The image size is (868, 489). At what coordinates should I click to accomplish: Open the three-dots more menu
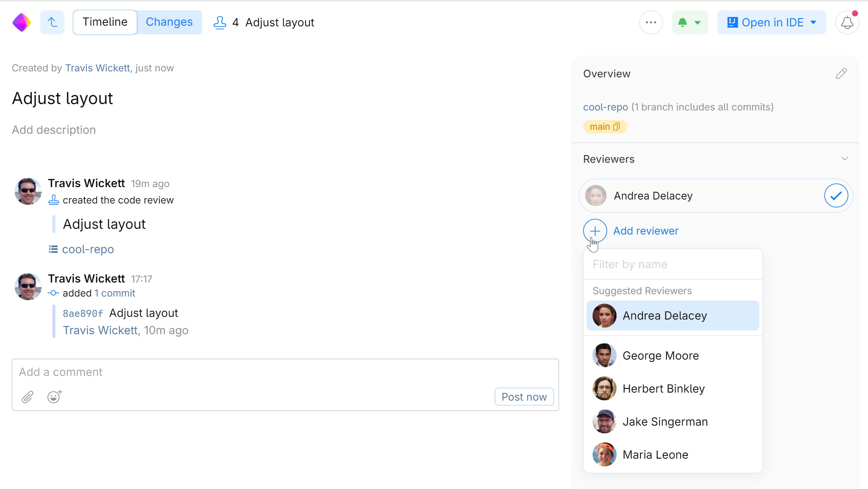[x=650, y=22]
